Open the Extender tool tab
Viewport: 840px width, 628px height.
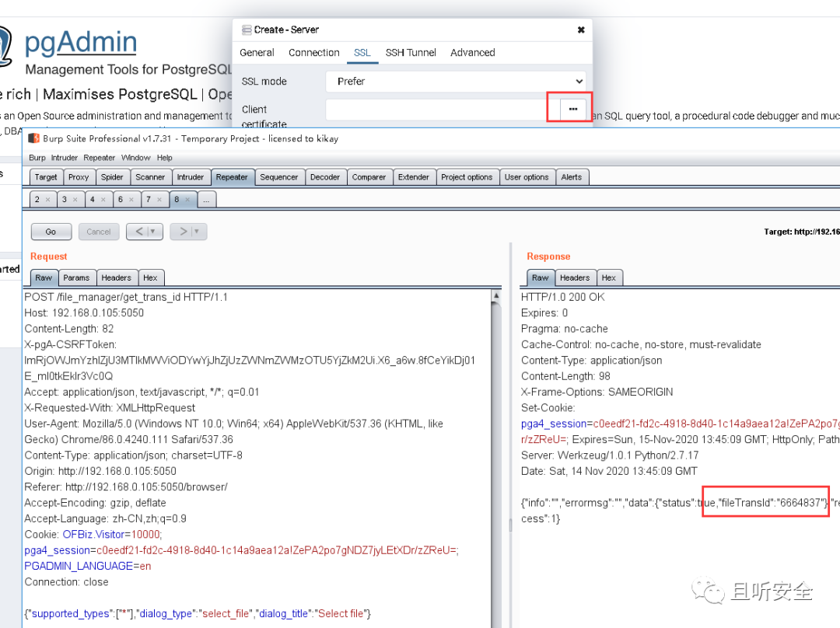tap(414, 177)
